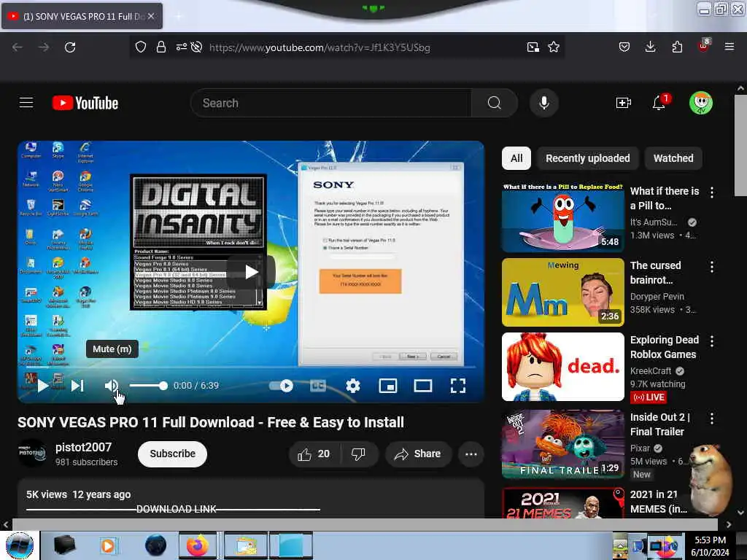Open Inside Out 2 Final Trailer thumbnail

563,444
